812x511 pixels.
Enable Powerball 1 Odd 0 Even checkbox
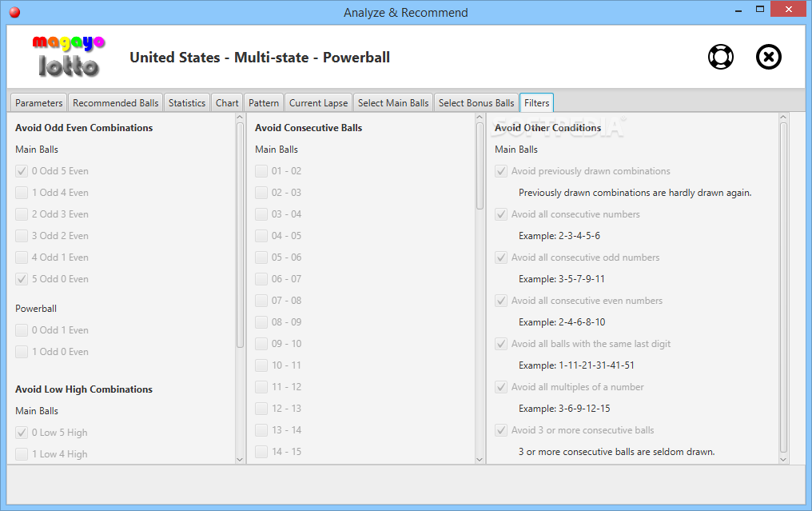[22, 352]
